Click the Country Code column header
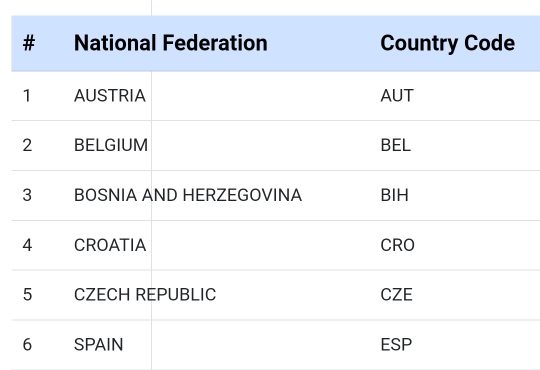Image resolution: width=540 pixels, height=370 pixels. (447, 43)
